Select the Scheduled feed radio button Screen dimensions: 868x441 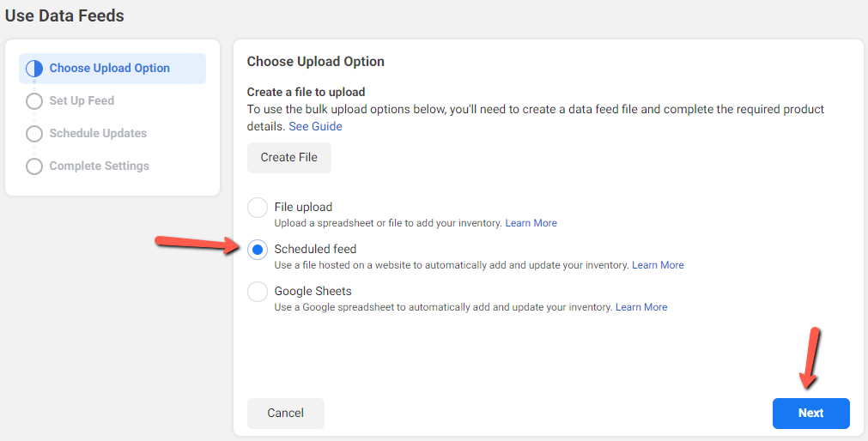[x=258, y=251]
